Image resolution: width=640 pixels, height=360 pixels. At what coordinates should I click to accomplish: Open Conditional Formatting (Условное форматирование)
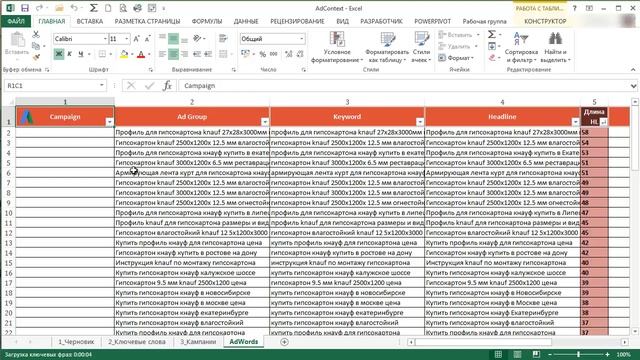click(x=337, y=47)
